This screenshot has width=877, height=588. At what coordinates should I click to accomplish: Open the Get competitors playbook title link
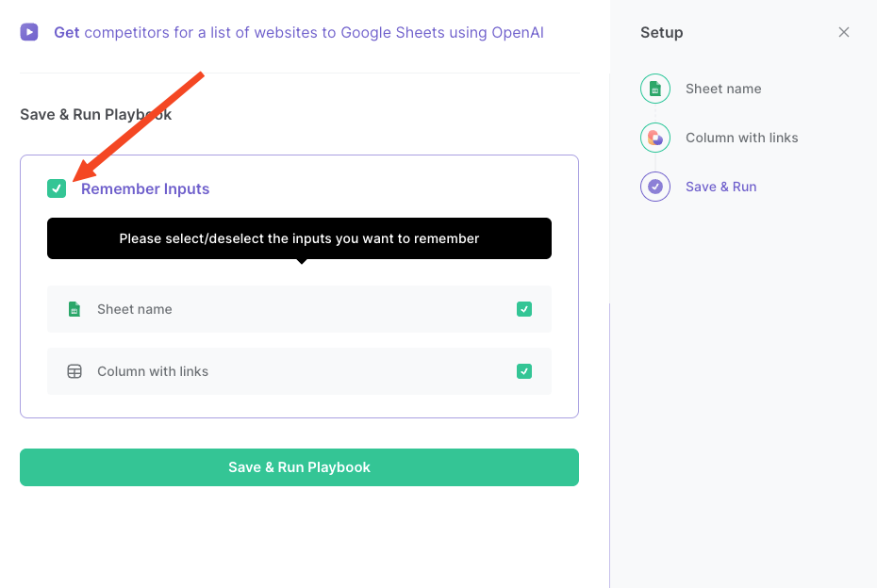[299, 32]
